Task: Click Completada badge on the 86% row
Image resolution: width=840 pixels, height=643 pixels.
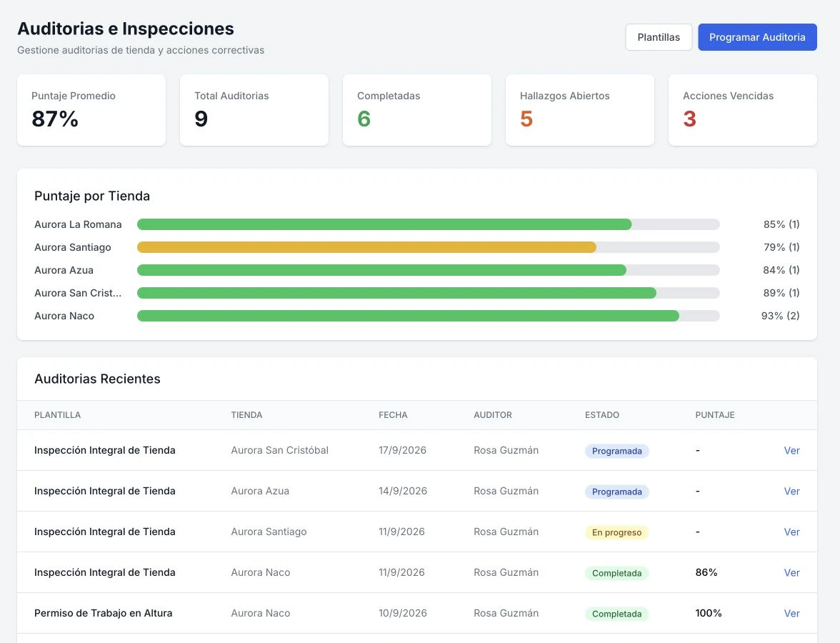Action: coord(616,573)
